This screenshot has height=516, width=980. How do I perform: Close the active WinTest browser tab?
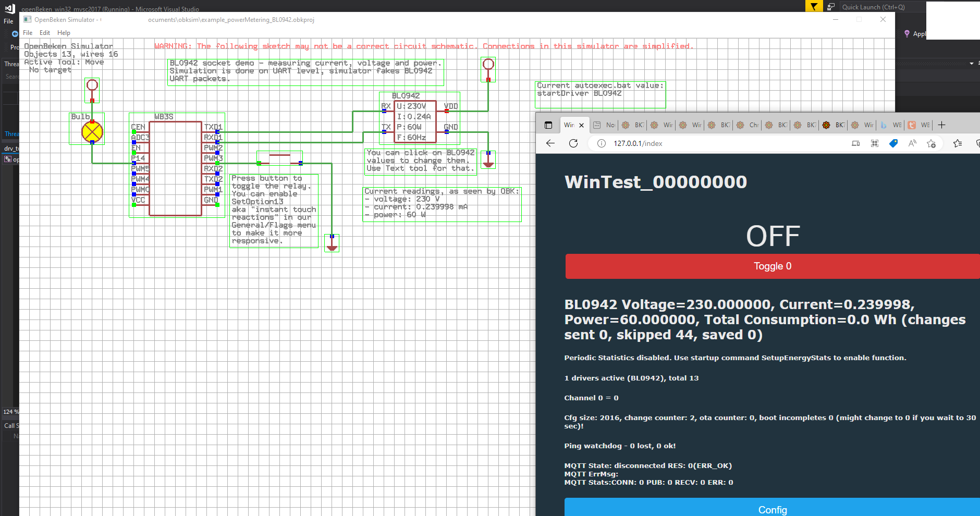click(581, 125)
